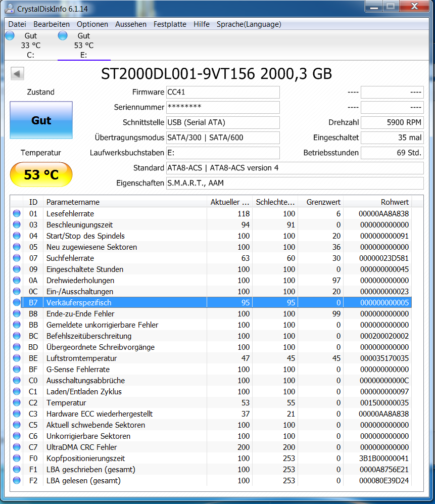Open the Aussehen menu
Screen dimensions: 435x504
coord(131,24)
